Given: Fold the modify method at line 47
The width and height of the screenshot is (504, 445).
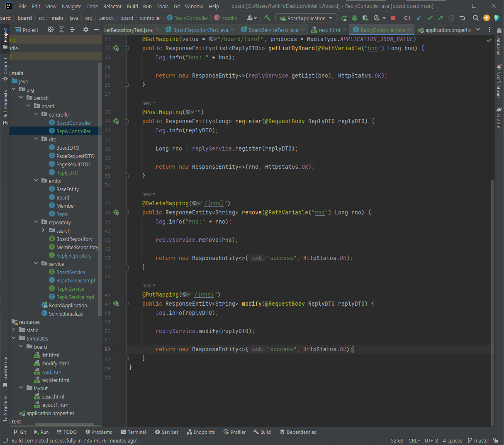Looking at the screenshot, I should point(127,304).
